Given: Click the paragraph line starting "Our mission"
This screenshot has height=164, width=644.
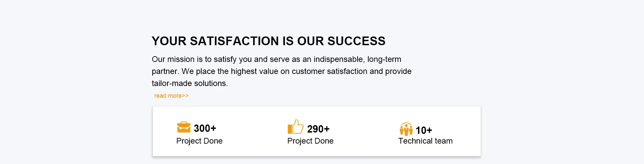Looking at the screenshot, I should (276, 59).
